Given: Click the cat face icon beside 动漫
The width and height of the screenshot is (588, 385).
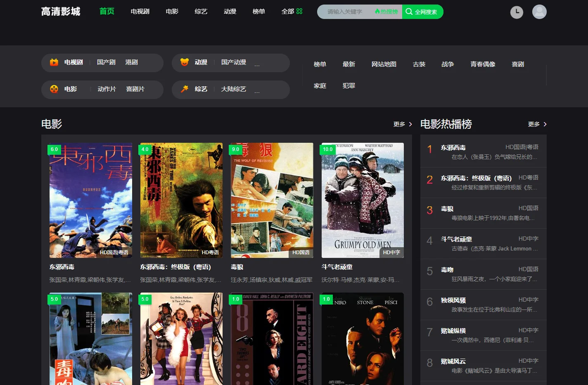Looking at the screenshot, I should (185, 62).
